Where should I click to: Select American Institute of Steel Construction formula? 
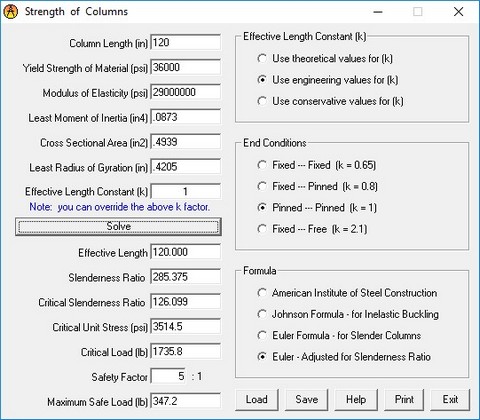pos(347,293)
